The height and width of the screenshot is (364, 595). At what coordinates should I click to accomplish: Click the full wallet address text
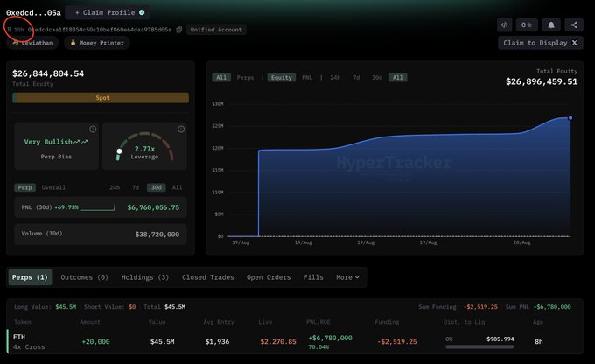(x=100, y=30)
